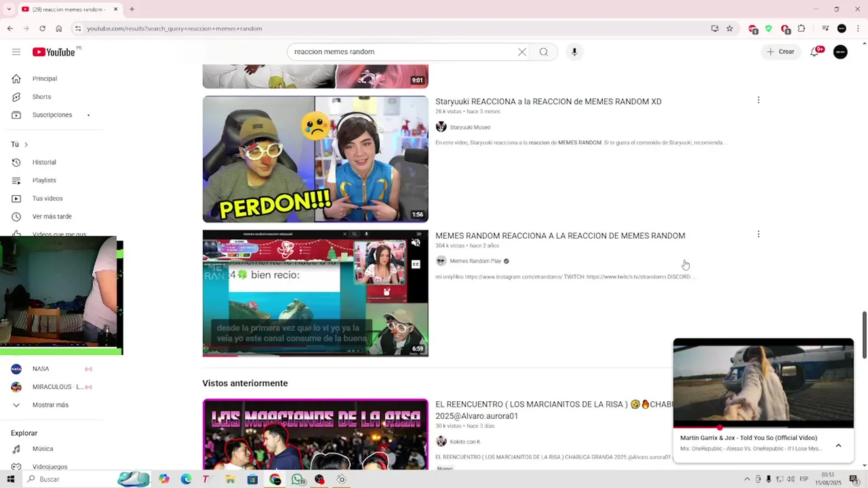868x488 pixels.
Task: Click the Los Marcianos de la Risa thumbnail
Action: pos(315,434)
